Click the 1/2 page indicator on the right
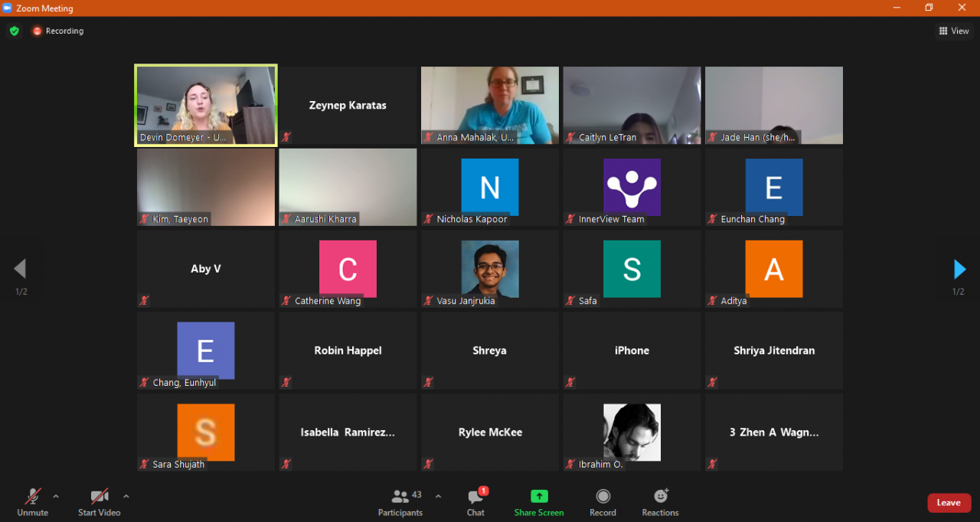 tap(959, 292)
